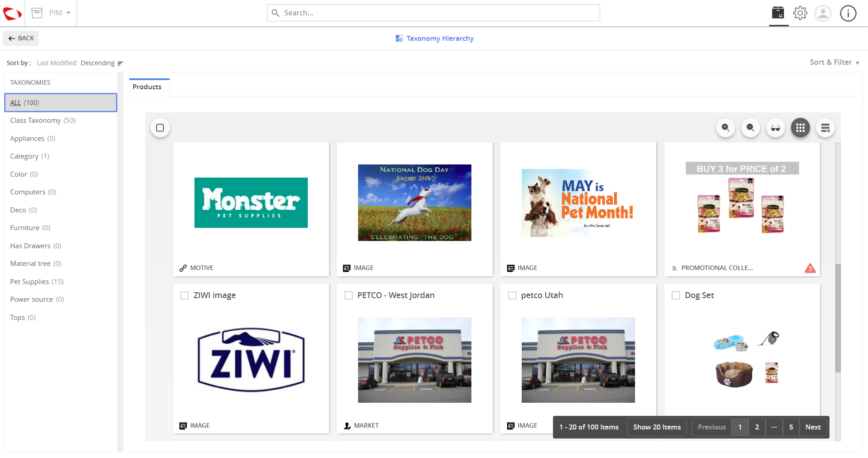Expand the Sort & Filter panel
This screenshot has height=458, width=868.
(834, 63)
